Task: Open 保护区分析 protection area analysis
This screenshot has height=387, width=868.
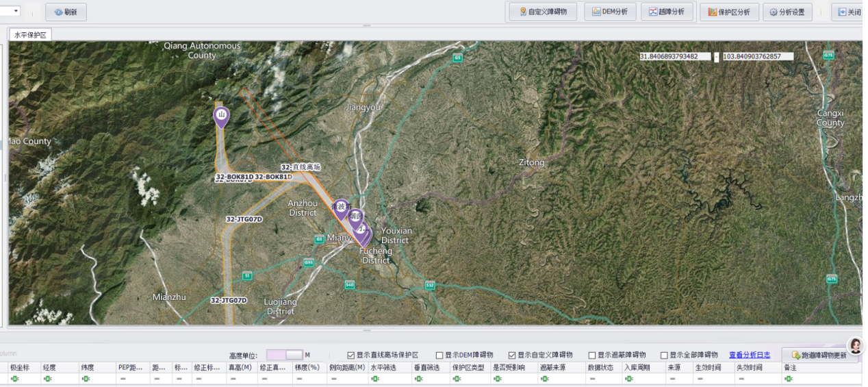Action: click(x=729, y=12)
